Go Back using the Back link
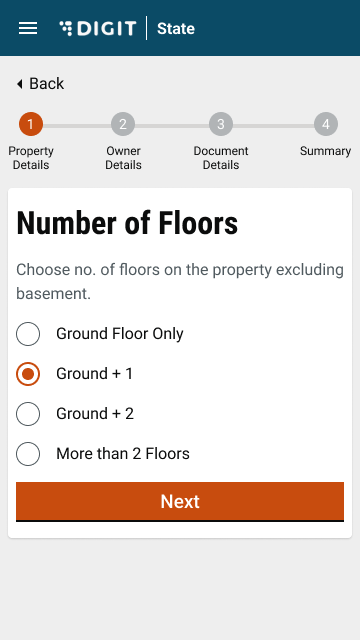The height and width of the screenshot is (640, 360). tap(40, 84)
